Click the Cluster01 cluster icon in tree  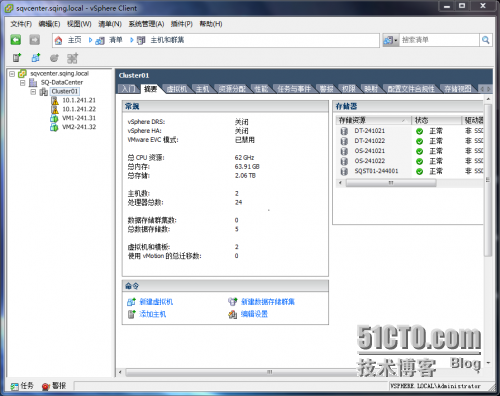coord(44,91)
